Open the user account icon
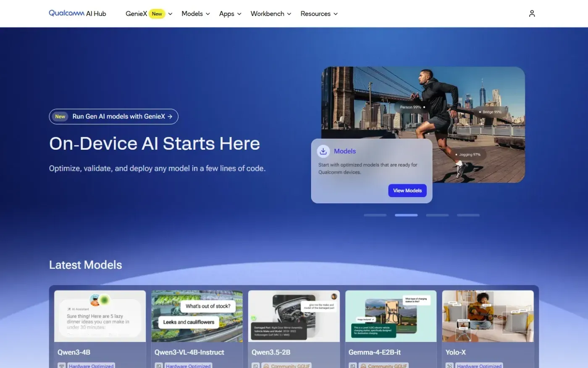This screenshot has height=368, width=588. 532,13
